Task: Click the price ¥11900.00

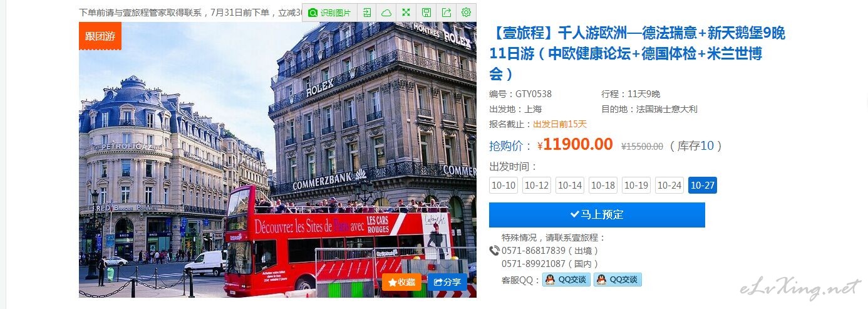Action: tap(575, 145)
